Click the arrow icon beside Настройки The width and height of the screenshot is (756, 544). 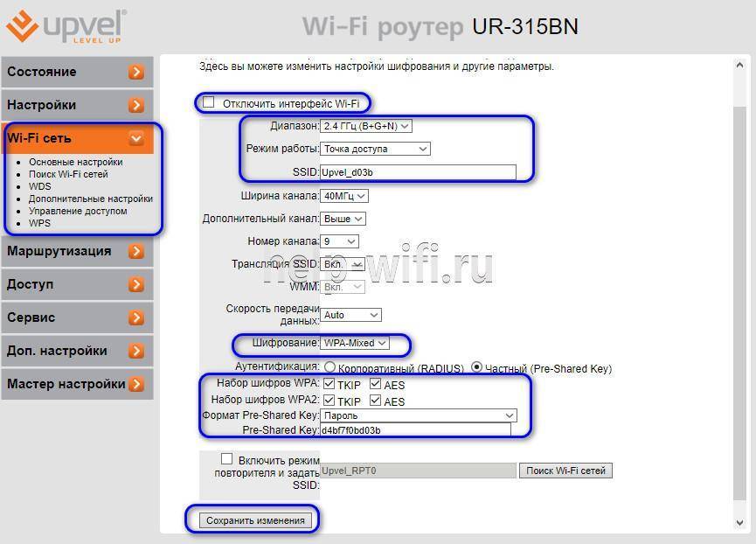point(135,105)
